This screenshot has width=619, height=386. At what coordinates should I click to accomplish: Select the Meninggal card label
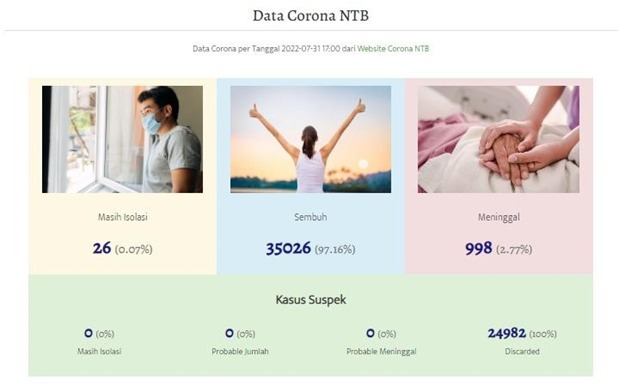point(499,217)
